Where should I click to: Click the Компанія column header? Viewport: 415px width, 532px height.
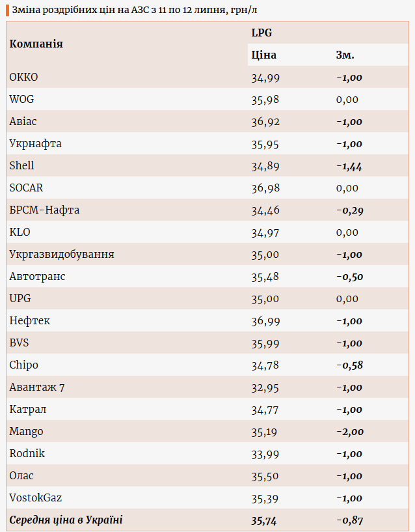(x=36, y=44)
